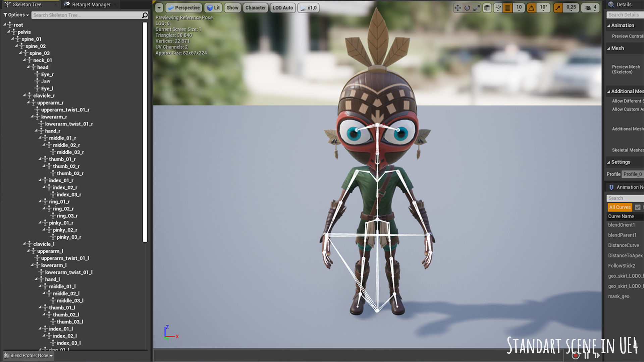Collapse the Animation section in Details
Screen dimensions: 644x362
608,26
